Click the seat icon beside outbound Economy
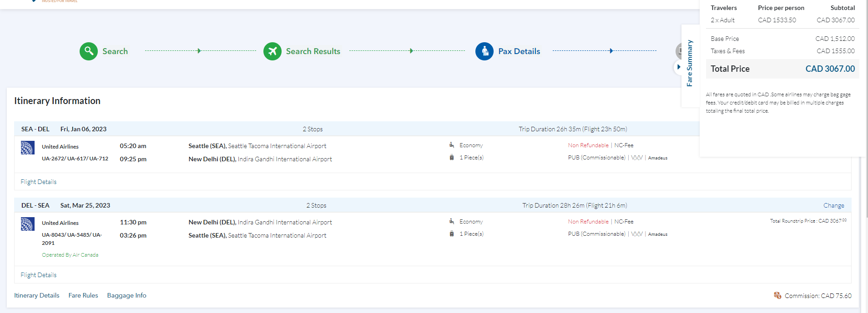This screenshot has width=868, height=313. tap(452, 145)
